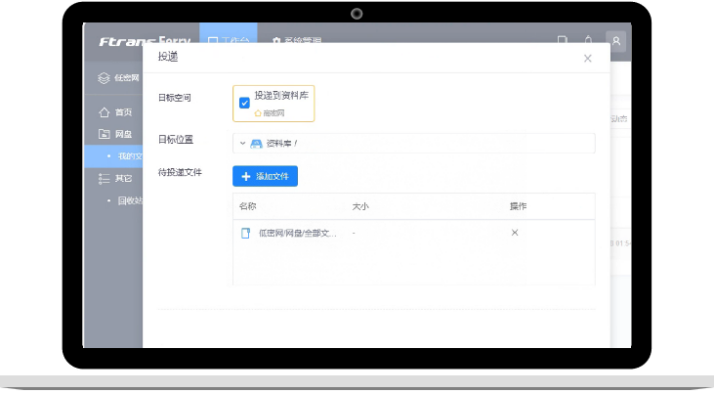Screen dimensions: 714x393
Task: Click the plus icon in 添加文件
Action: (246, 176)
